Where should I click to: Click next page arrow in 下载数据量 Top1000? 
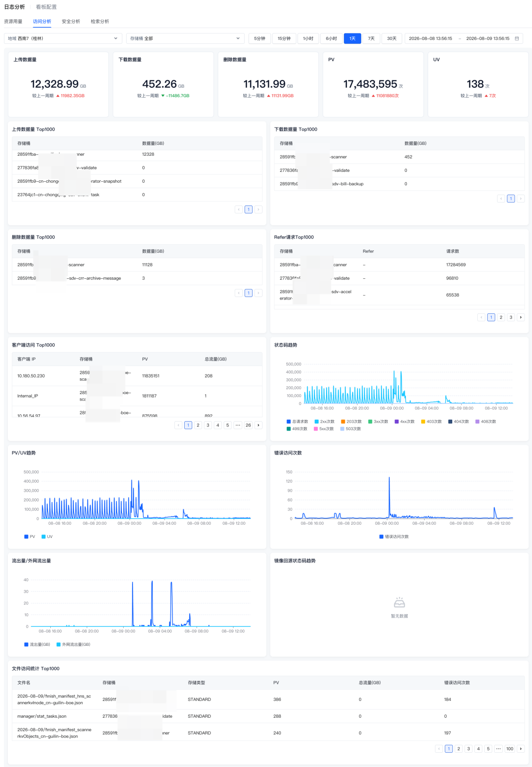[521, 199]
